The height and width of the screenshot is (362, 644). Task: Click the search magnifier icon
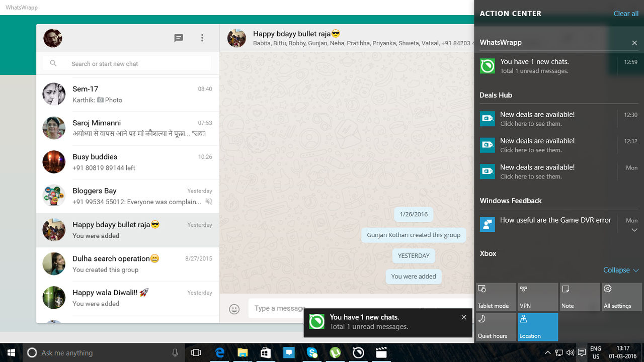click(53, 63)
